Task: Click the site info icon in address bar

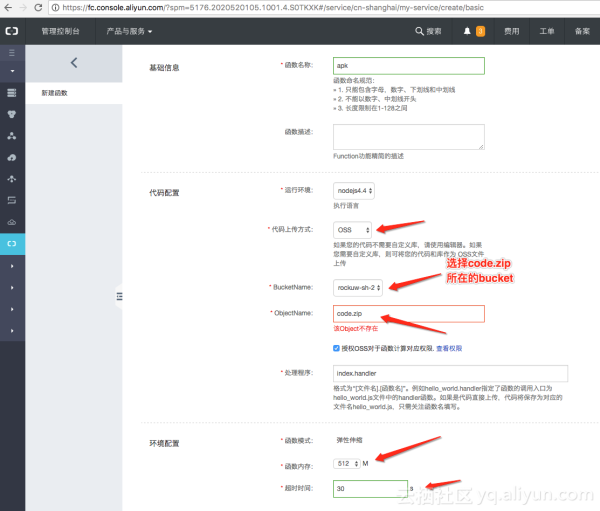Action: click(x=56, y=8)
